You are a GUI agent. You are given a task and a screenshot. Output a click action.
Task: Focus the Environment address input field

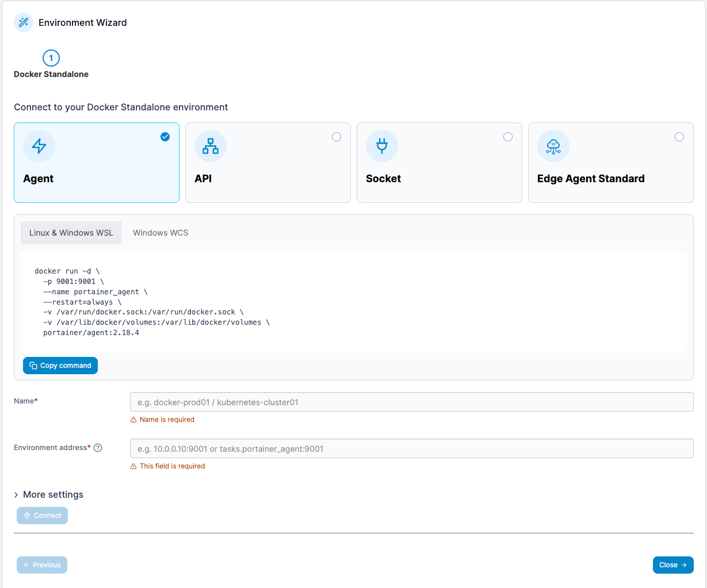click(412, 449)
